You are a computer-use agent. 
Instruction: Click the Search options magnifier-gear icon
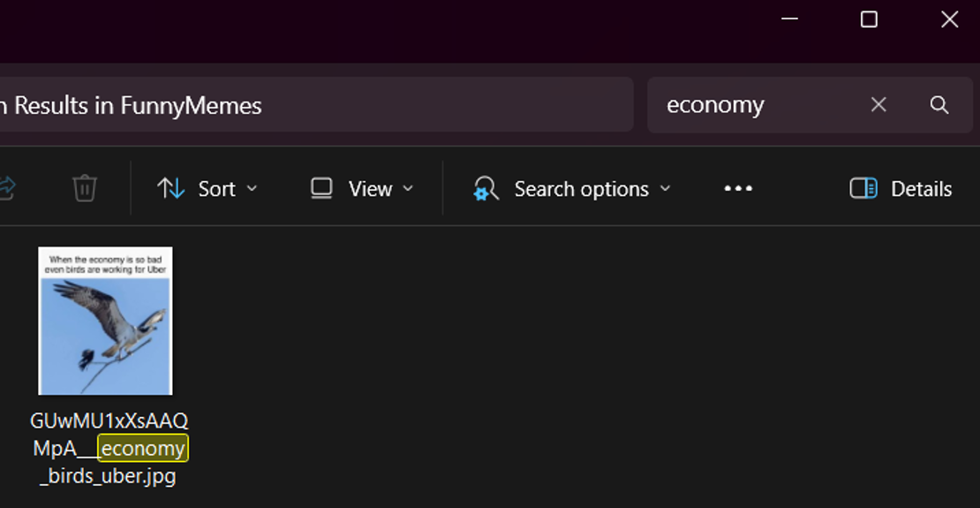click(486, 188)
